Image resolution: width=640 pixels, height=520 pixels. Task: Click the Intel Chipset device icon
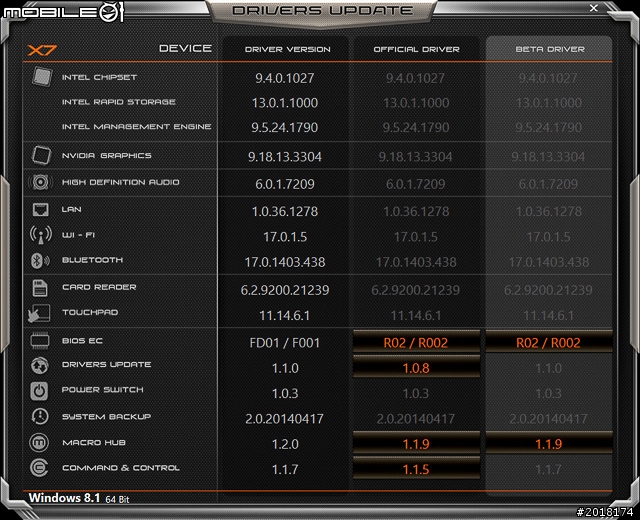click(42, 76)
